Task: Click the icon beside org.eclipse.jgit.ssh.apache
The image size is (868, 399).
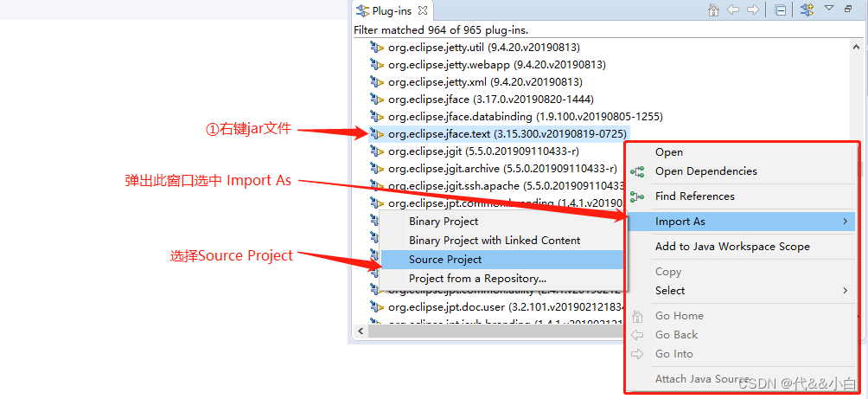Action: (x=377, y=185)
